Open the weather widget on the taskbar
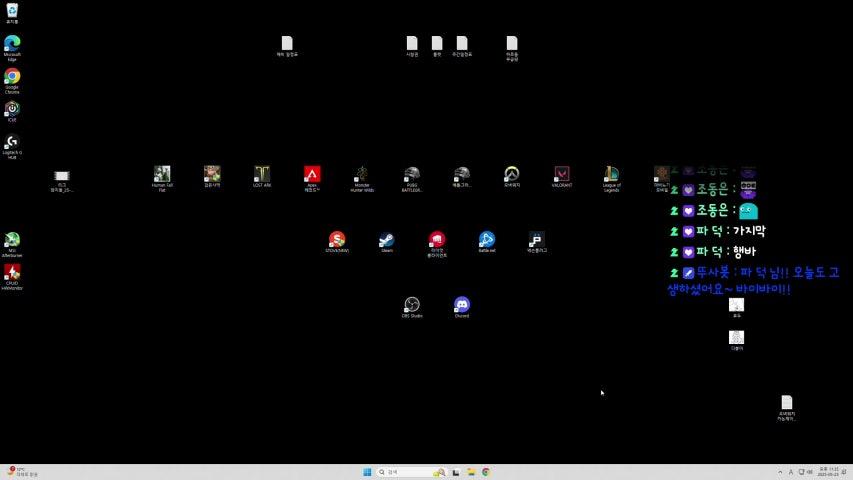The height and width of the screenshot is (480, 853). (22, 472)
